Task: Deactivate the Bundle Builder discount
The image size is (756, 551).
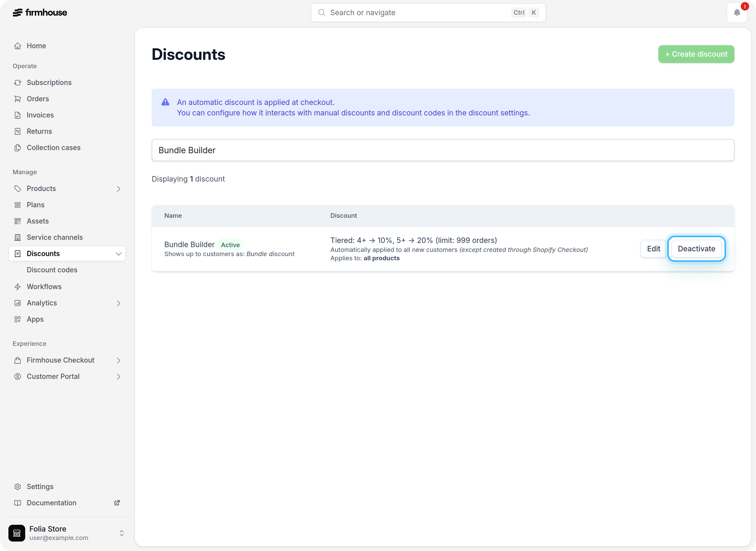Action: pyautogui.click(x=696, y=249)
